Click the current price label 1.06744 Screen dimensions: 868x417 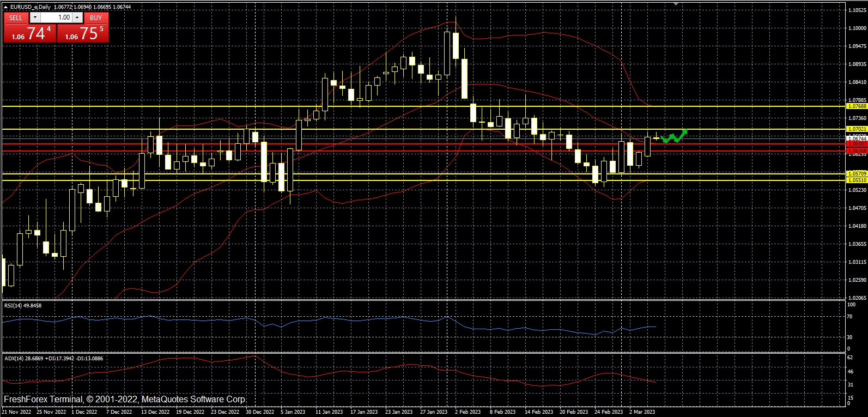[x=857, y=139]
